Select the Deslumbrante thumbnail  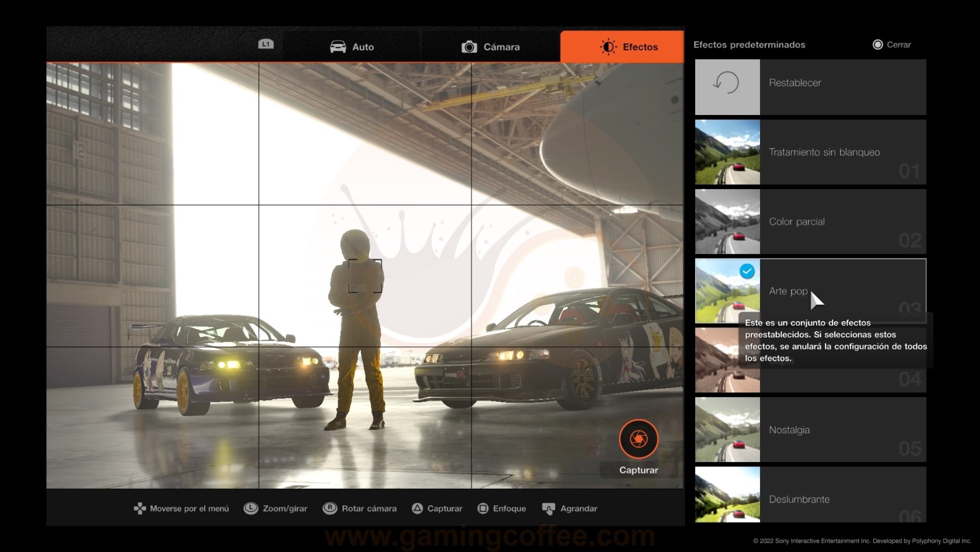tap(727, 494)
